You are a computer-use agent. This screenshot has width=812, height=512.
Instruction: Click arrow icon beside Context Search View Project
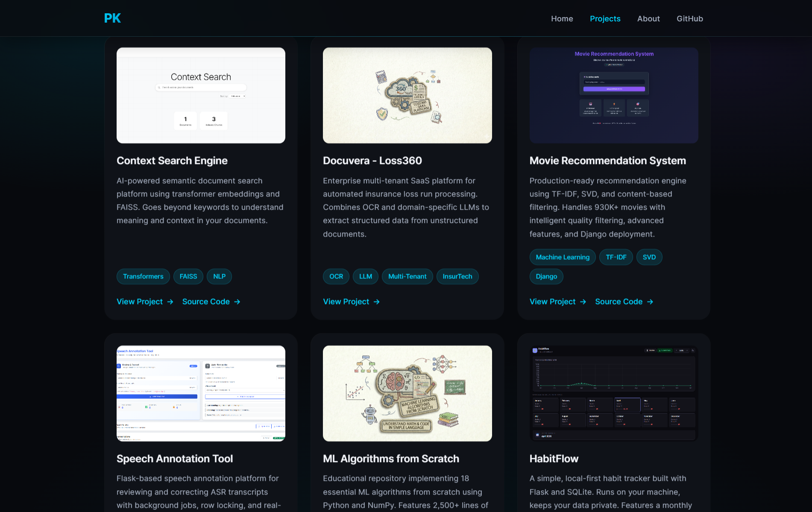click(x=170, y=302)
